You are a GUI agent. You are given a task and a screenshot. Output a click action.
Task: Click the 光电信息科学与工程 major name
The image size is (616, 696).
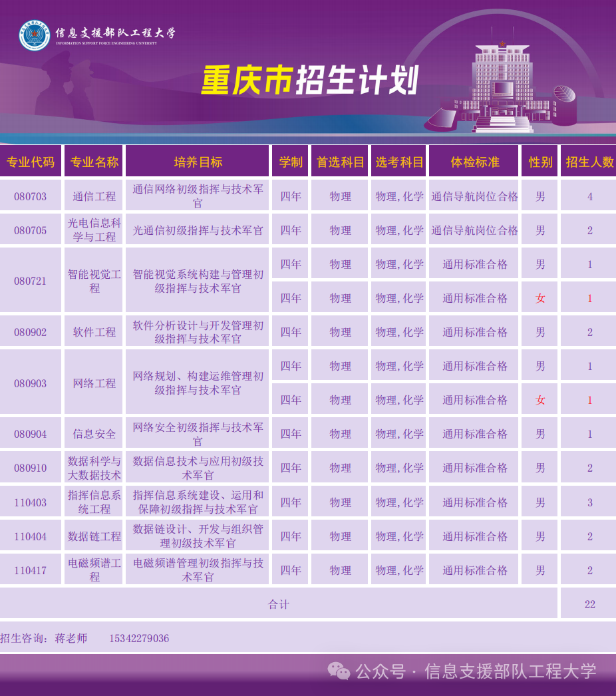[94, 230]
